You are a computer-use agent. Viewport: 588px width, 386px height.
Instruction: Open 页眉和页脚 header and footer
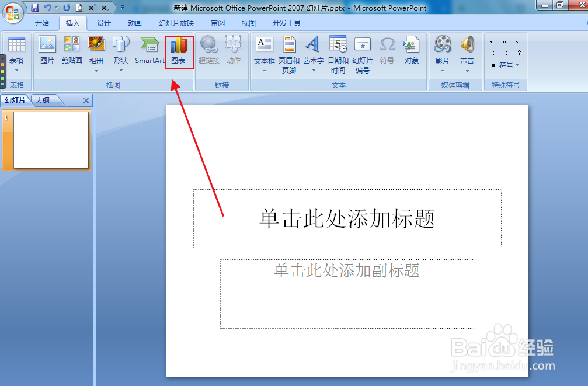point(289,55)
